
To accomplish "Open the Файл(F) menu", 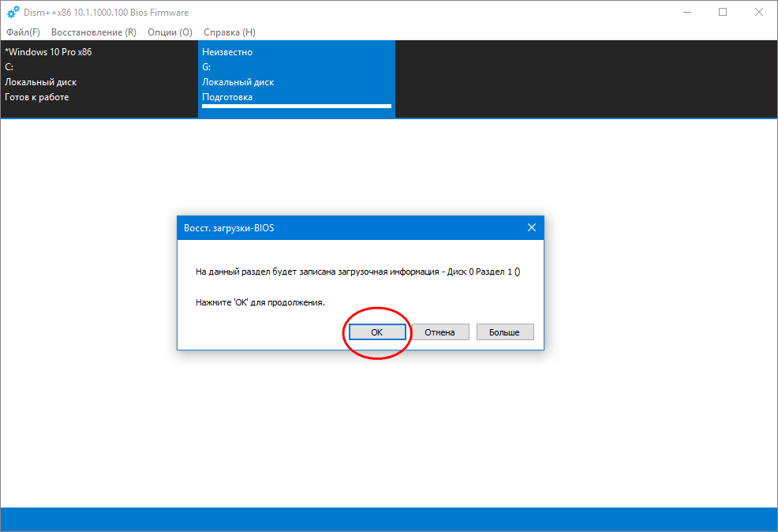I will (23, 32).
